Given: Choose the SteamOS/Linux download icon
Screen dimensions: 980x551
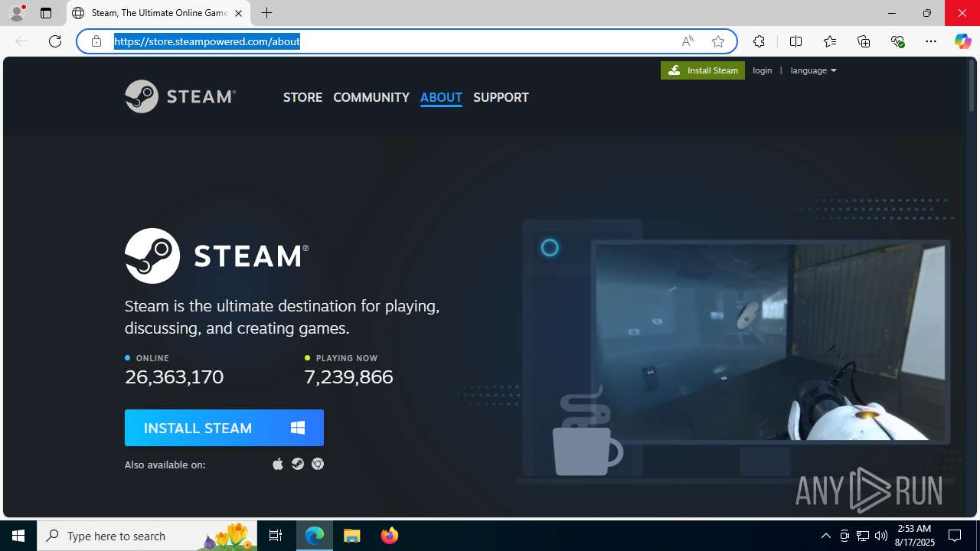Looking at the screenshot, I should tap(298, 464).
